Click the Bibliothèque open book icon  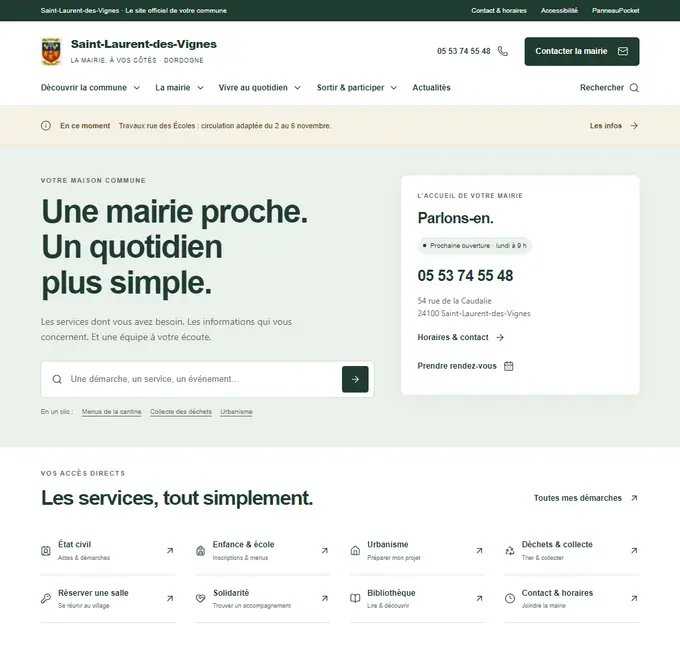click(355, 599)
